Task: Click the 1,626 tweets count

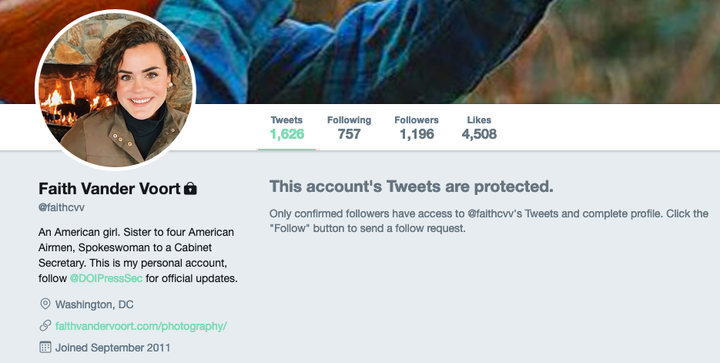Action: 287,134
